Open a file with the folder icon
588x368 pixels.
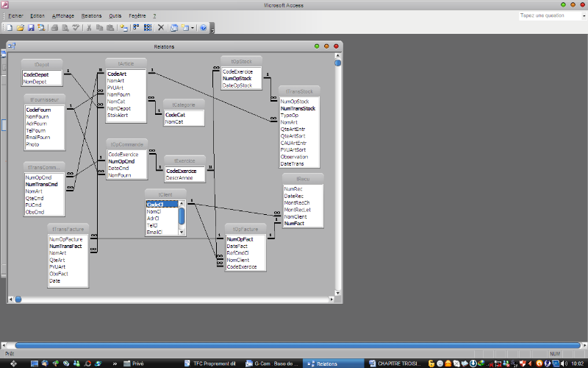coord(21,28)
